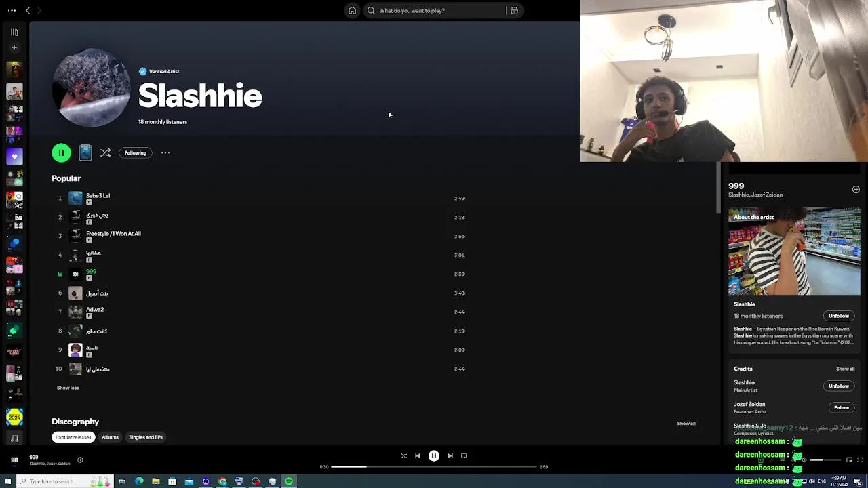
Task: Open the mini player icon
Action: coord(849,460)
